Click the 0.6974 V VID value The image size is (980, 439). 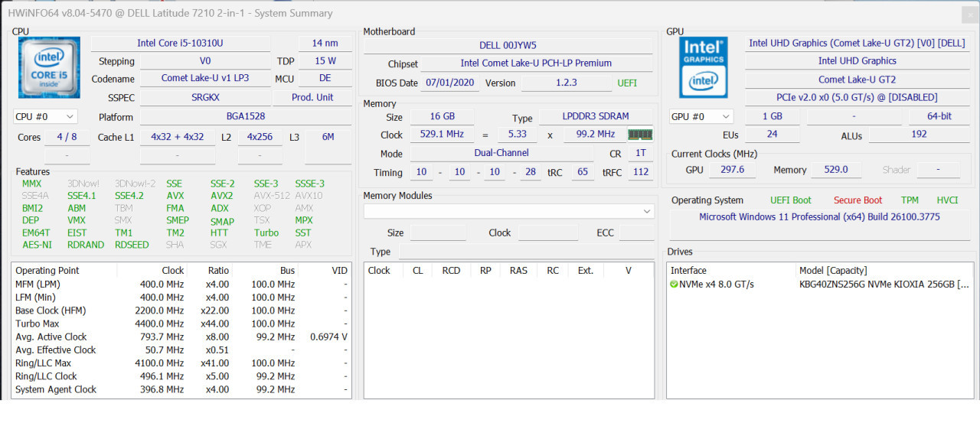(328, 337)
